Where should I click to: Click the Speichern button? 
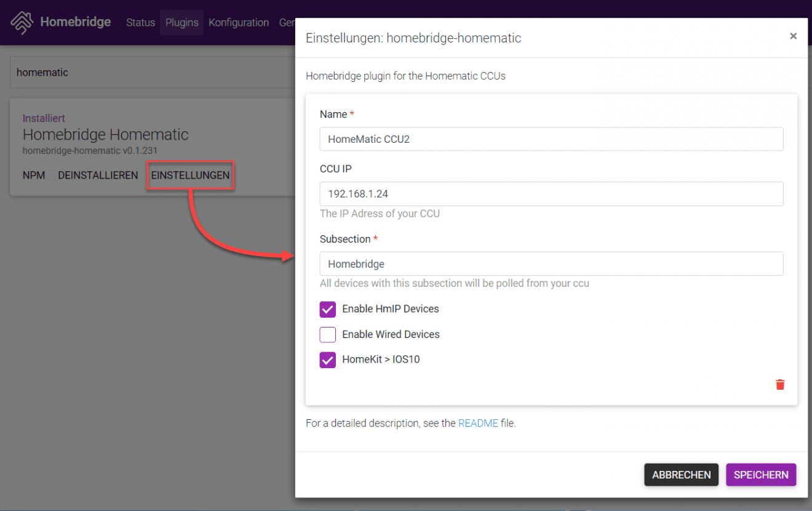(x=761, y=475)
